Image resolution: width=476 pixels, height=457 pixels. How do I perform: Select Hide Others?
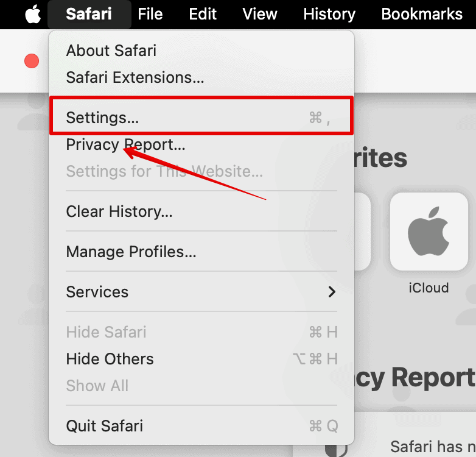[110, 359]
